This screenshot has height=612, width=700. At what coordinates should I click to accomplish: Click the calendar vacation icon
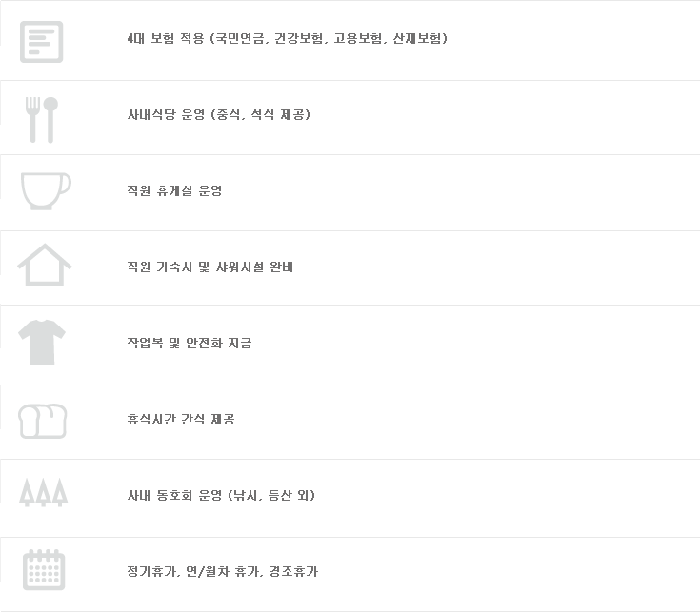pos(44,569)
